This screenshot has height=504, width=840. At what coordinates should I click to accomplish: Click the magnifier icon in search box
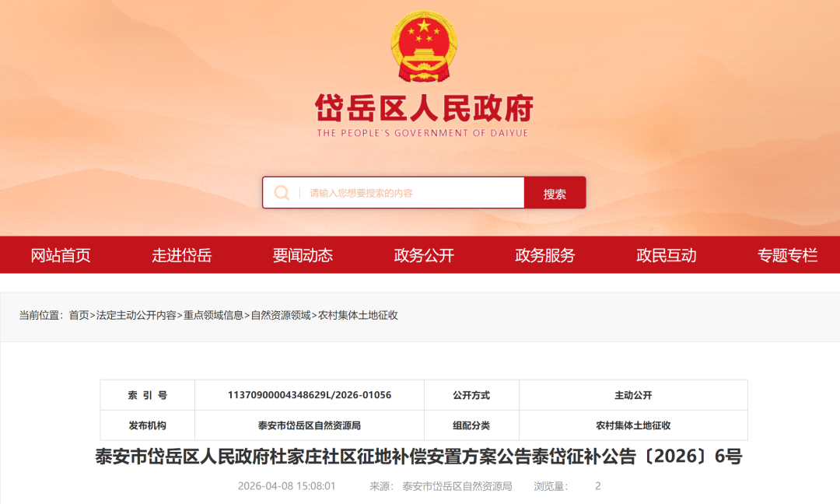(282, 193)
